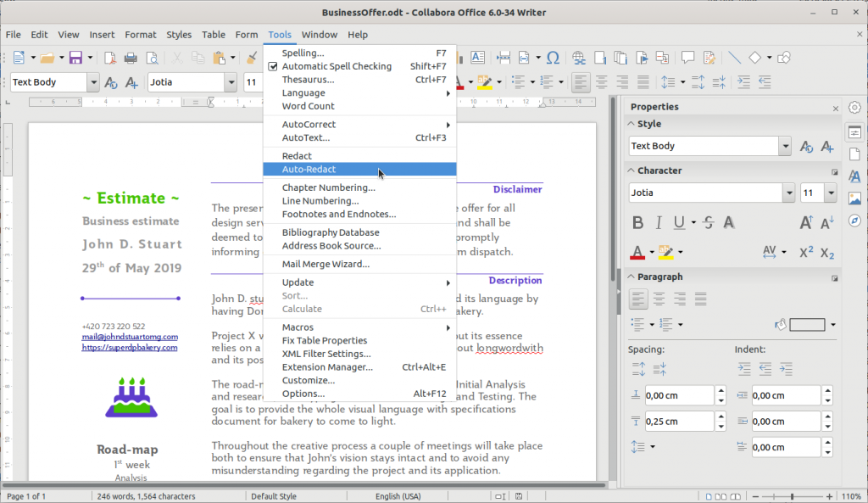Toggle Strikethrough in the Character panel
This screenshot has height=503, width=868.
(708, 223)
